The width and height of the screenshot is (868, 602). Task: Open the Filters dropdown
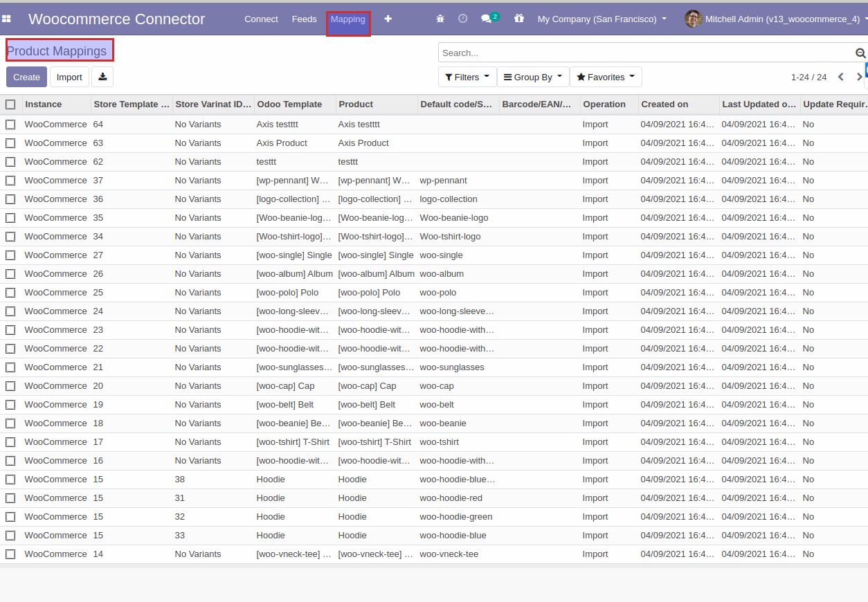pyautogui.click(x=467, y=77)
